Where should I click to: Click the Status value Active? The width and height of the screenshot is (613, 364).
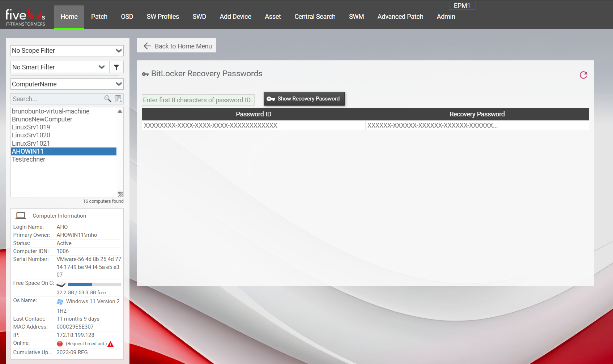pos(64,243)
